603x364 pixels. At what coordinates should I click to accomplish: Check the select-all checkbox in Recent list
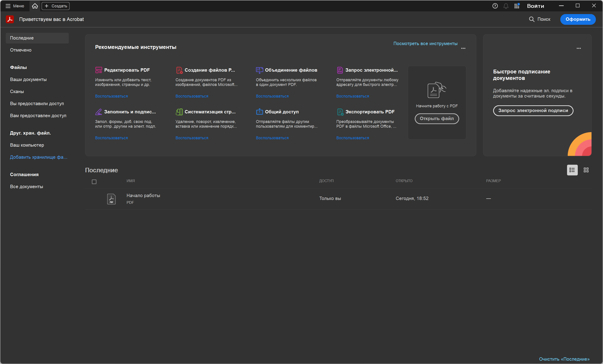(x=94, y=181)
